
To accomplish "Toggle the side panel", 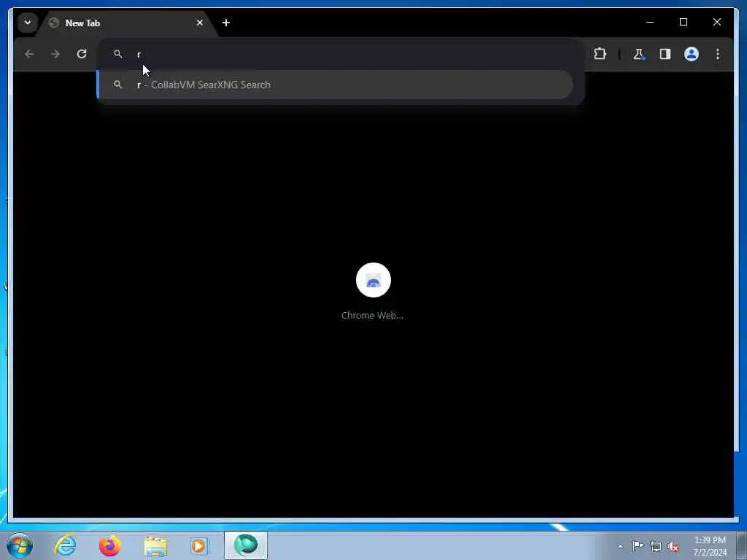I will click(x=665, y=54).
